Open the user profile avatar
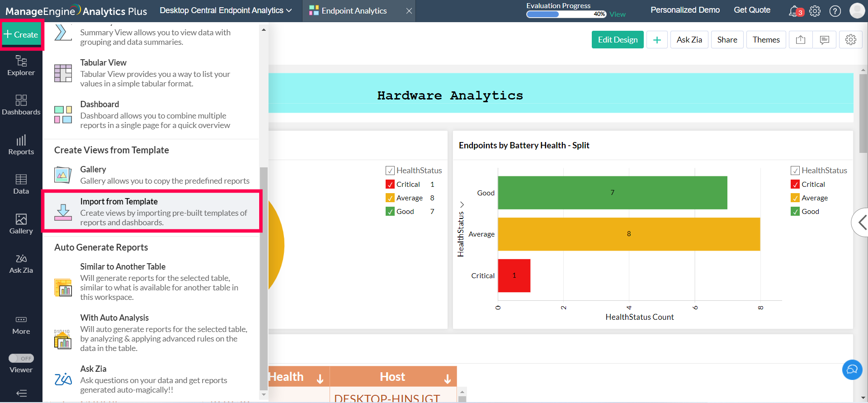 [857, 11]
